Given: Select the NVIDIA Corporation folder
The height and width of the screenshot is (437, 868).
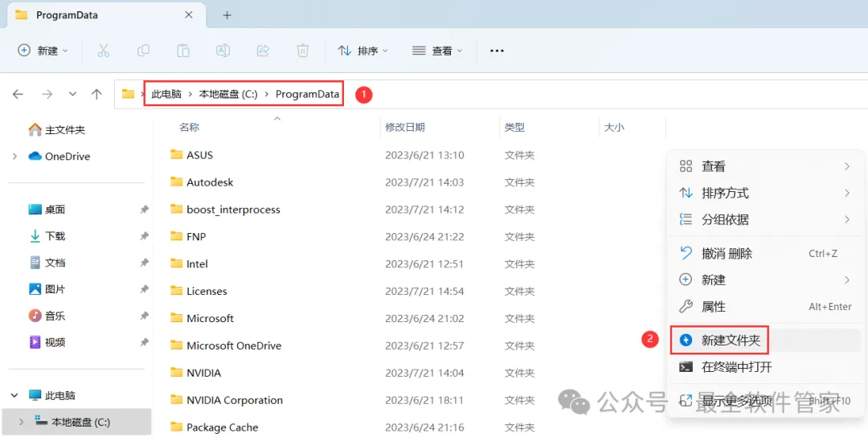Looking at the screenshot, I should click(x=227, y=400).
